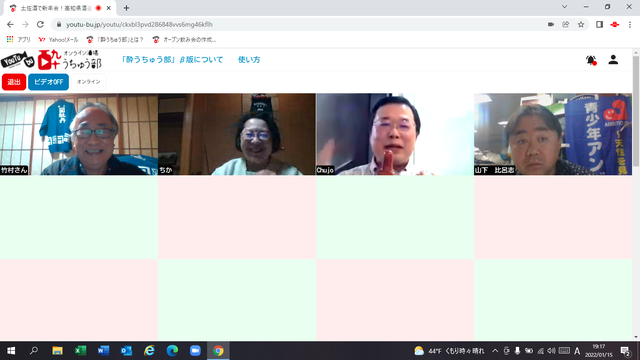Click the red extension icon in toolbar
The image size is (640, 360).
(614, 24)
